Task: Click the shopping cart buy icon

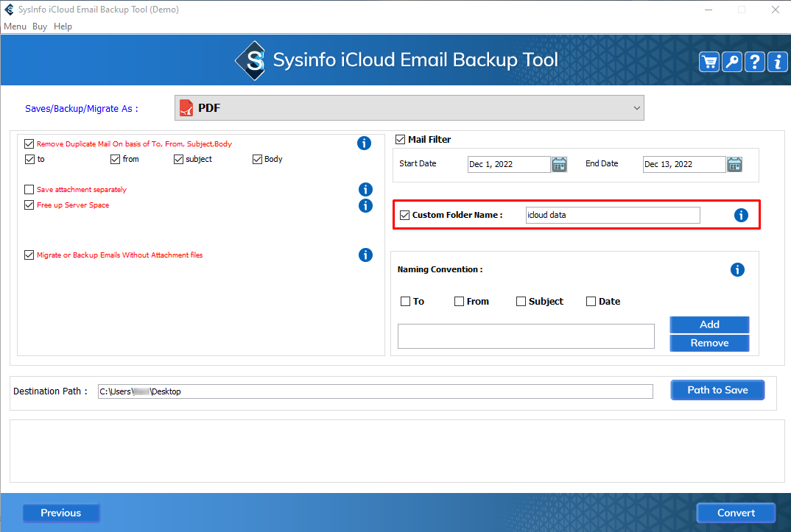Action: click(x=709, y=62)
